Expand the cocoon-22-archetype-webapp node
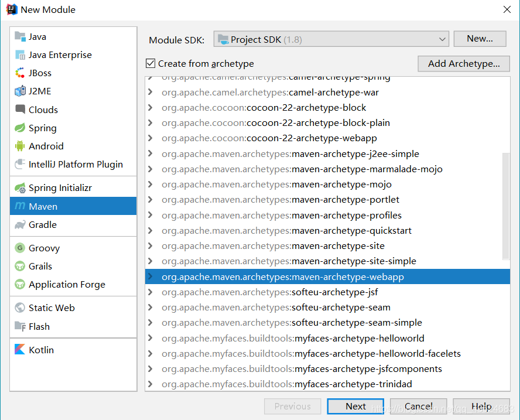Image resolution: width=520 pixels, height=420 pixels. [x=150, y=138]
